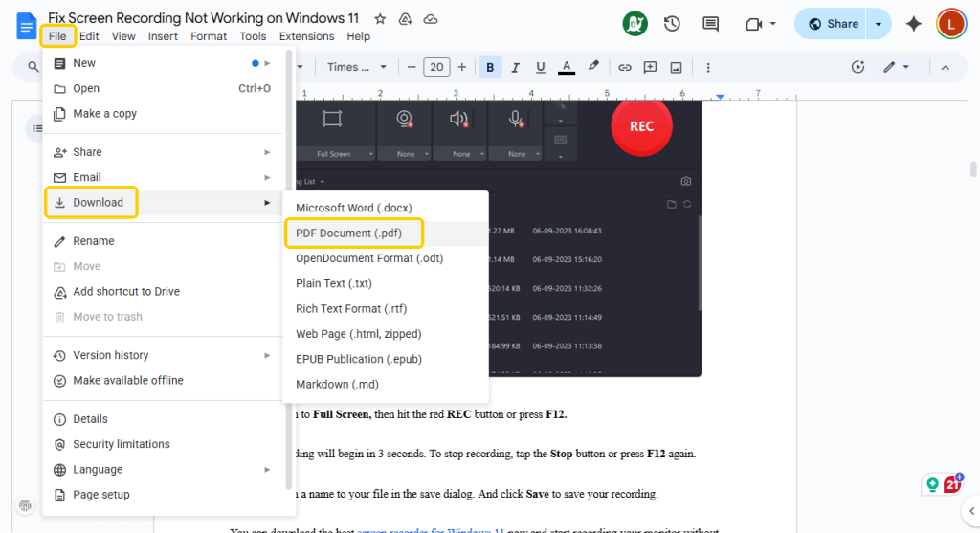The width and height of the screenshot is (980, 533).
Task: Toggle italic formatting
Action: [x=515, y=68]
